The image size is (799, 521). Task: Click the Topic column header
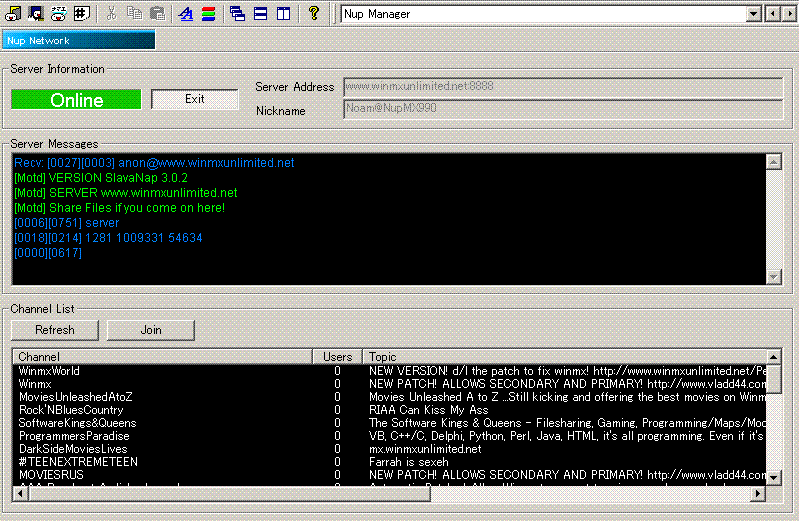click(565, 356)
